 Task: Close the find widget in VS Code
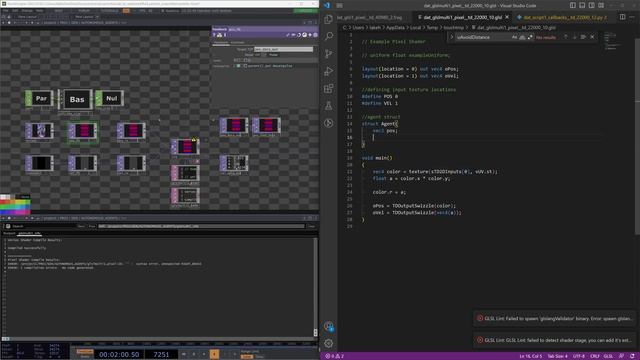[x=592, y=37]
